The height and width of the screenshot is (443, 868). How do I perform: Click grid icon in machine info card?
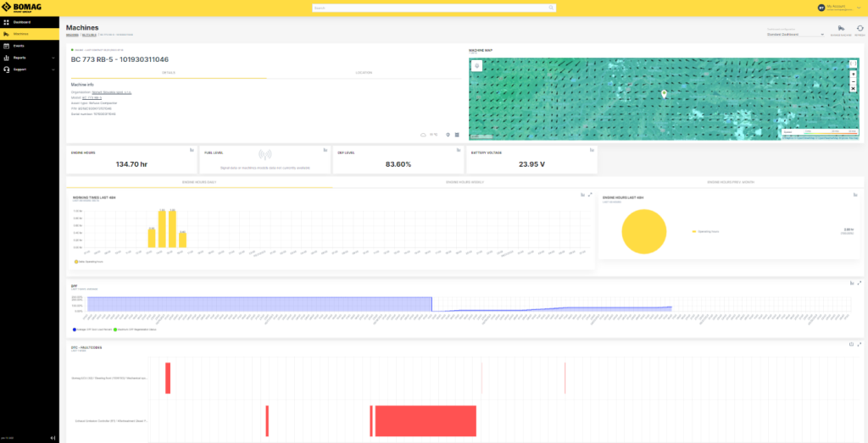457,135
